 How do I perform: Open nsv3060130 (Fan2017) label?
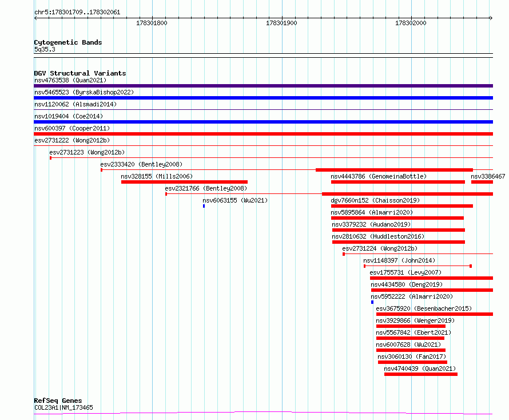(x=412, y=356)
